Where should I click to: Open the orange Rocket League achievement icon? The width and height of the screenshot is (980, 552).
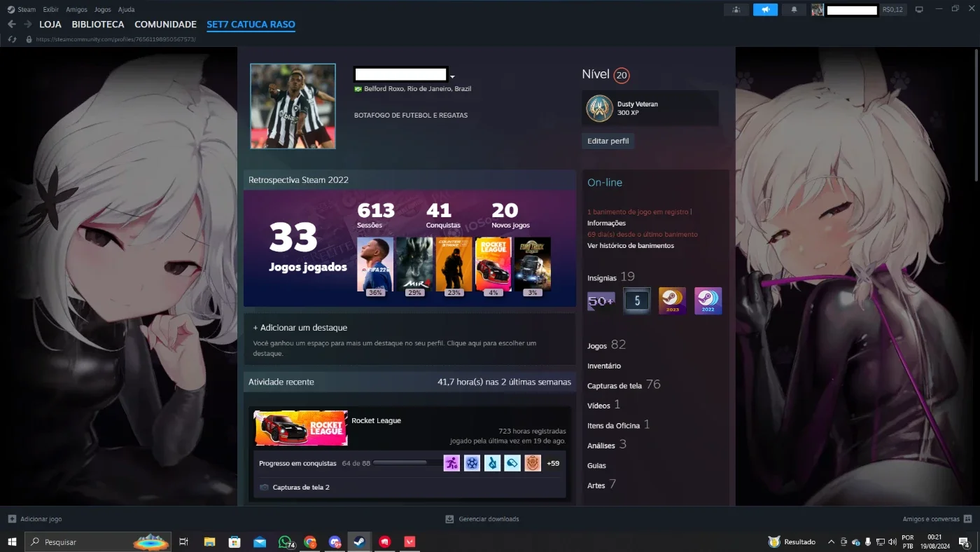point(533,463)
